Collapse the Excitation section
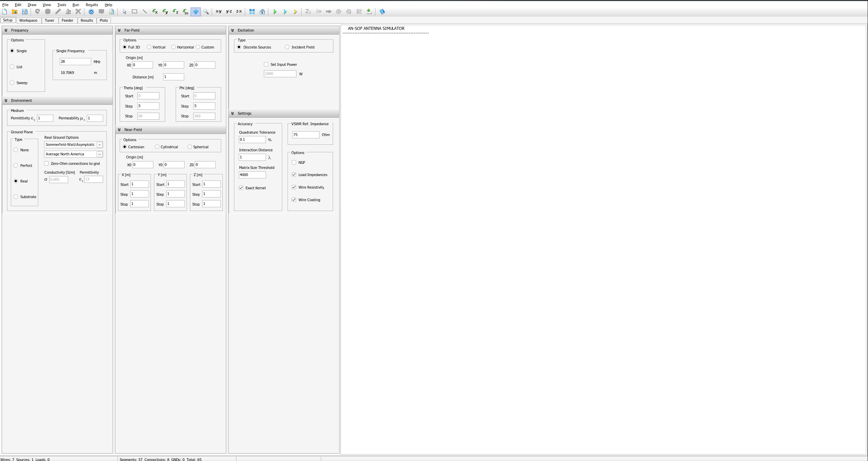Screen dimensions: 868x461 (x=233, y=30)
